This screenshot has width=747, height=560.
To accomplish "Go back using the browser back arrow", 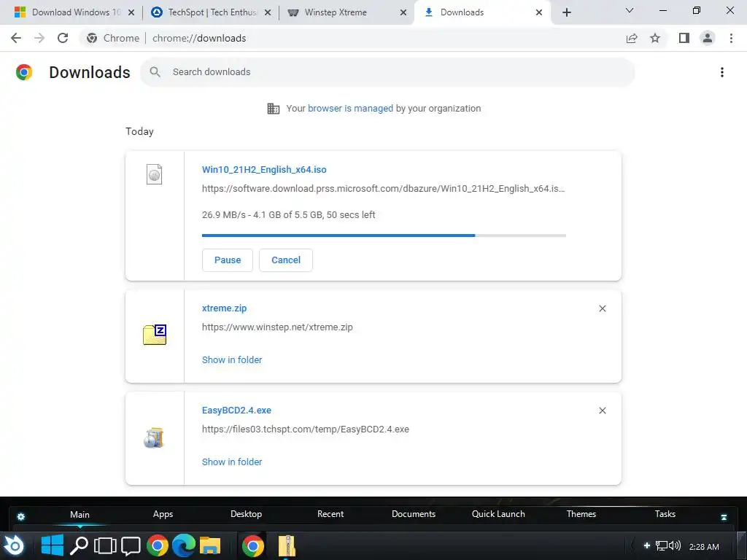I will pyautogui.click(x=16, y=38).
